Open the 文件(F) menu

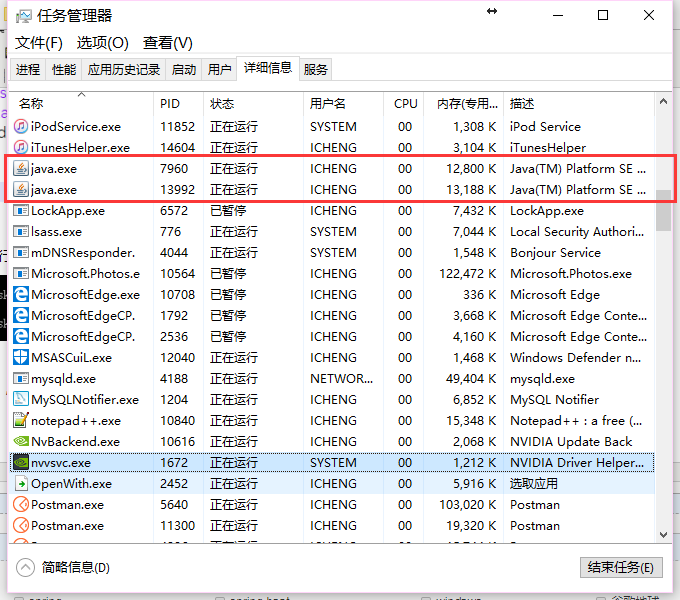39,43
